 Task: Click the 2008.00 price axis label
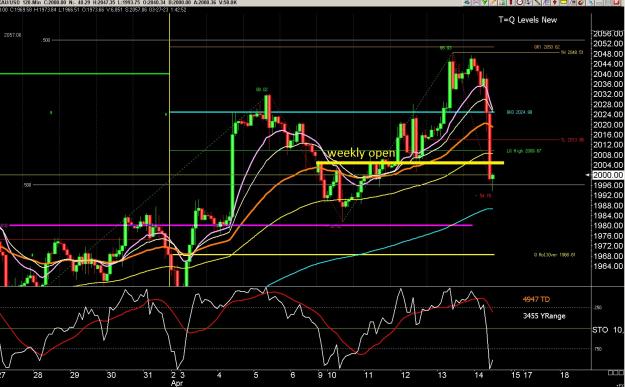tap(608, 155)
